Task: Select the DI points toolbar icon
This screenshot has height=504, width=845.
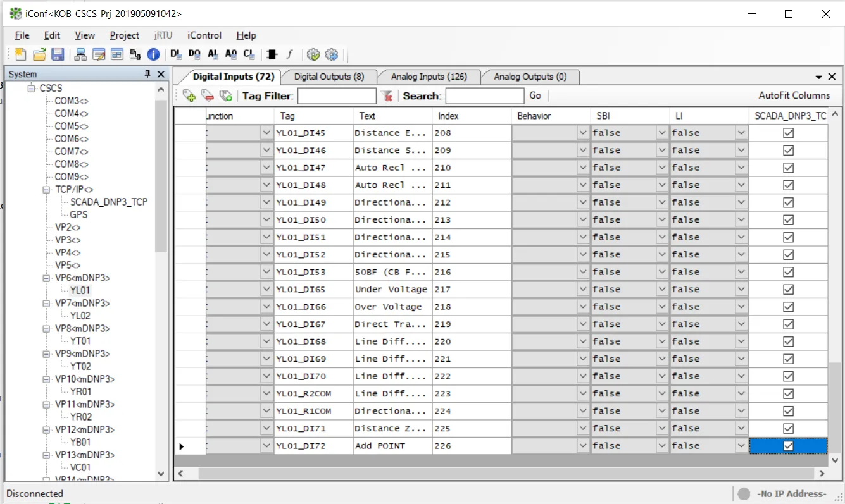Action: tap(176, 54)
